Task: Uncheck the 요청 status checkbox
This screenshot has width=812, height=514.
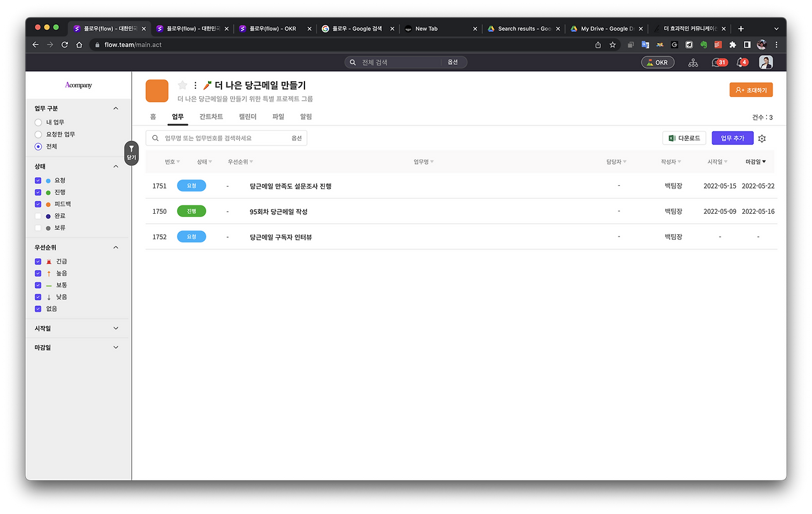Action: (x=38, y=180)
